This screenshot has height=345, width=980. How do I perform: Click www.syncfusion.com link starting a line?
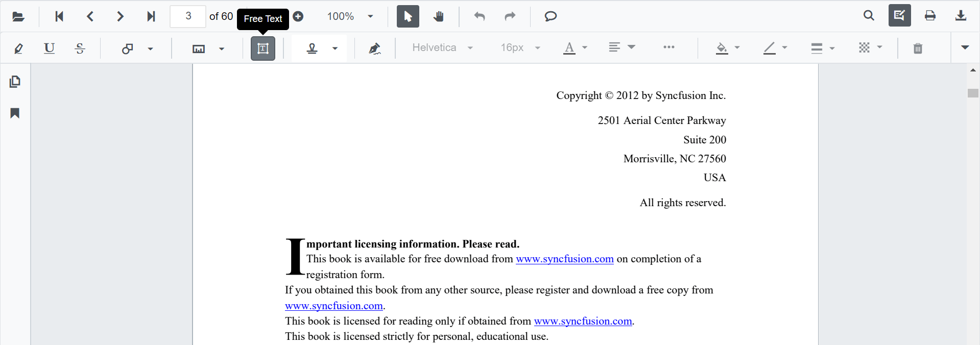(334, 306)
